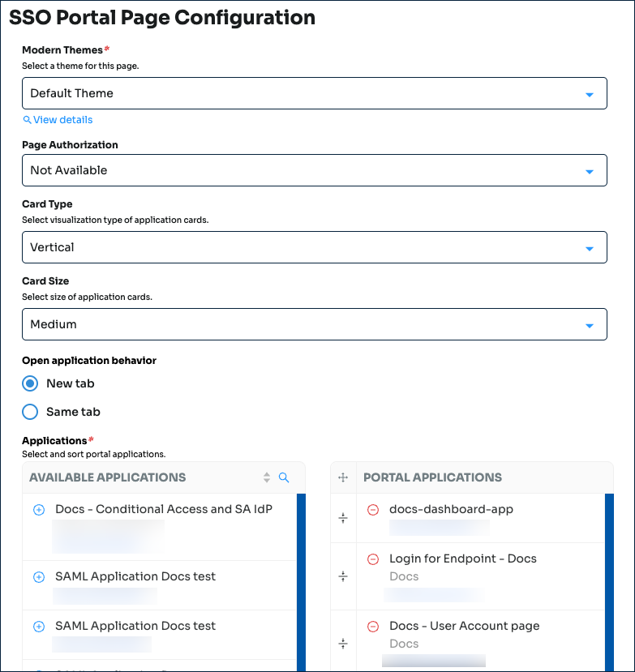Remove "Login for Endpoint – Docs" via minus icon

coord(372,559)
